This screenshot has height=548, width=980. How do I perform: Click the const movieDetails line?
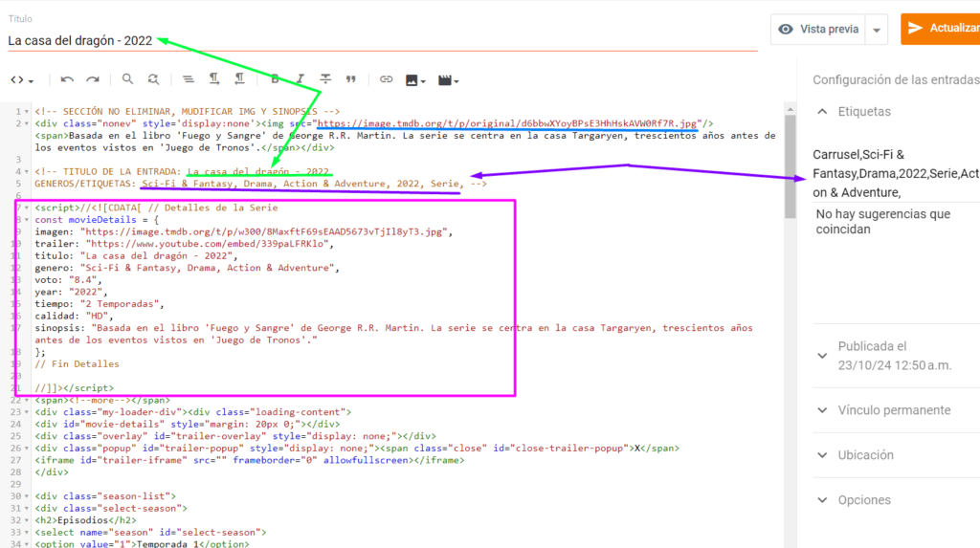coord(97,220)
